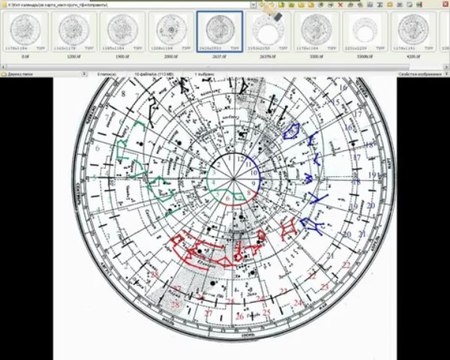The height and width of the screenshot is (360, 450).
Task: Select the 2000.tif thumbnail
Action: [171, 32]
